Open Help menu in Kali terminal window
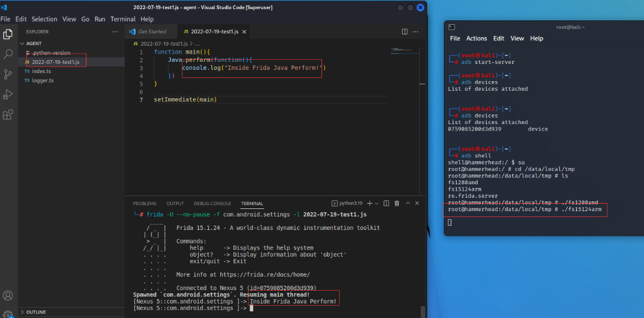 pos(537,39)
